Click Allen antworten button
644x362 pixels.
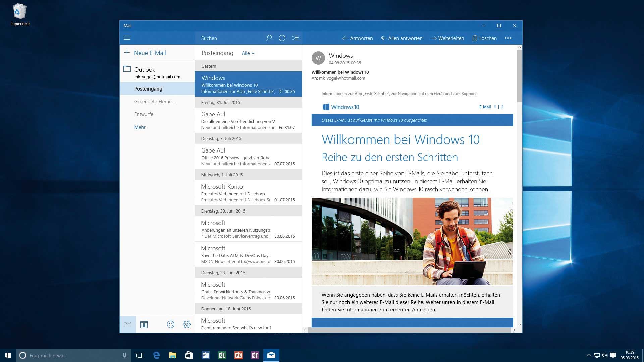tap(401, 38)
